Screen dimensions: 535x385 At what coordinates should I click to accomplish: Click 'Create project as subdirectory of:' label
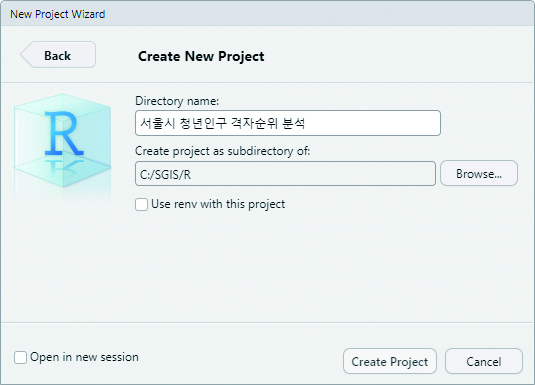click(x=222, y=151)
